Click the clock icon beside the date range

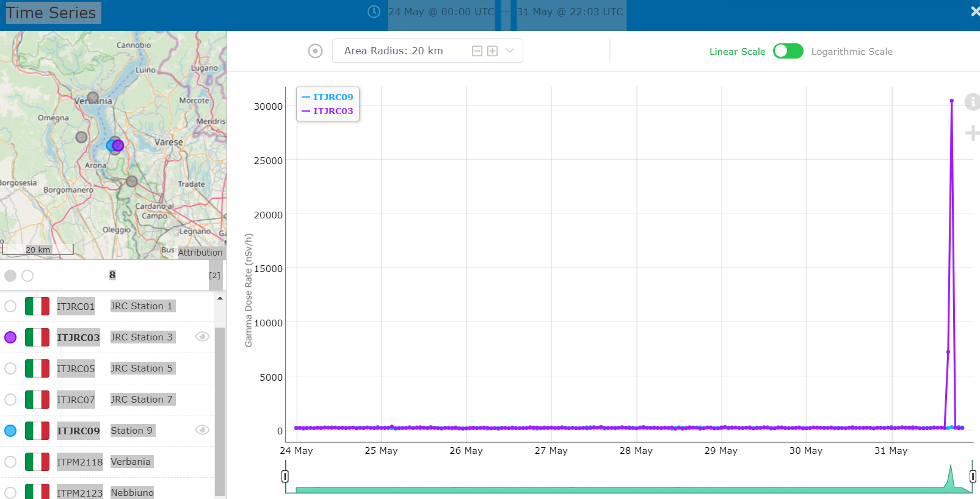[374, 12]
